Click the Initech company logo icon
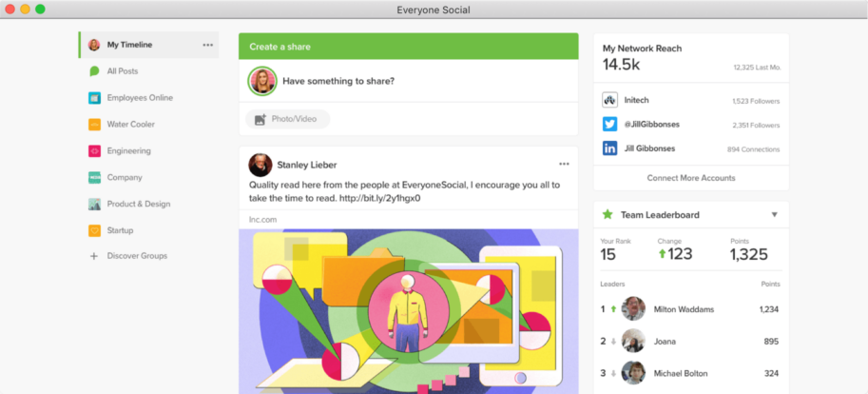The height and width of the screenshot is (394, 868). tap(609, 100)
